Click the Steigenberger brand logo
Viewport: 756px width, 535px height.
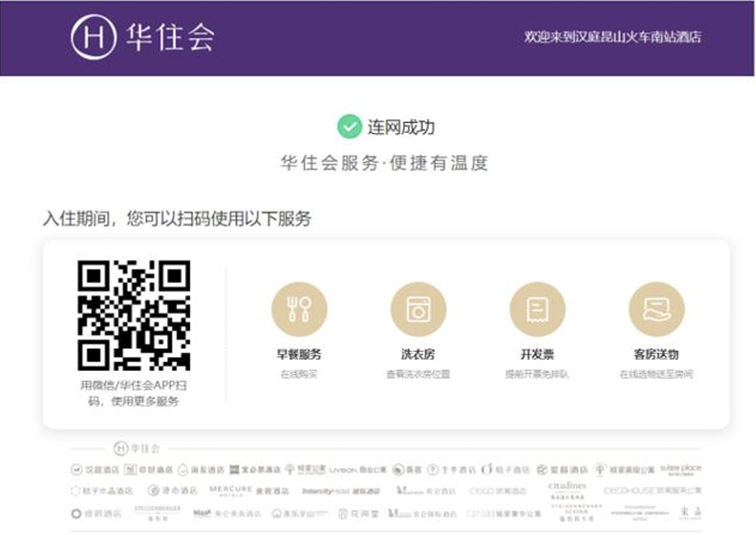tap(157, 513)
